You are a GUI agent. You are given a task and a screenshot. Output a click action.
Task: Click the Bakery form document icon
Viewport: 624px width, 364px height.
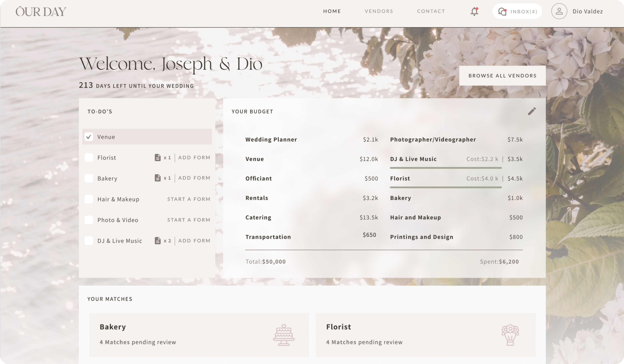[x=158, y=178]
